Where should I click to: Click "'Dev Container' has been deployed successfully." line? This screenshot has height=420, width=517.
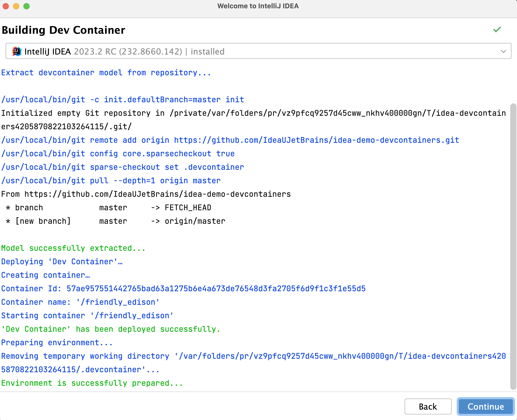pos(111,329)
